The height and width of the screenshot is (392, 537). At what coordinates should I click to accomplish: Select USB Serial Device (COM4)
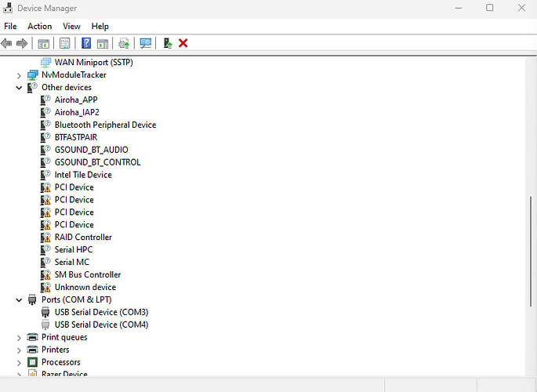[x=101, y=325]
